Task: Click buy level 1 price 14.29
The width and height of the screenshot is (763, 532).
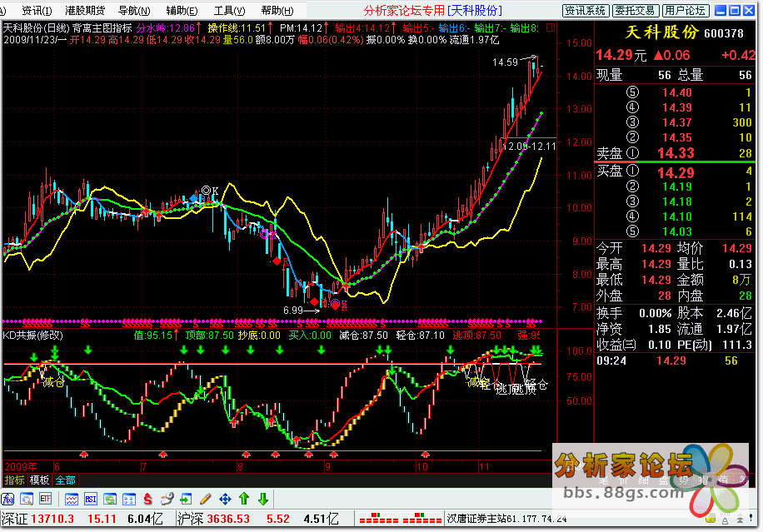Action: [x=676, y=172]
